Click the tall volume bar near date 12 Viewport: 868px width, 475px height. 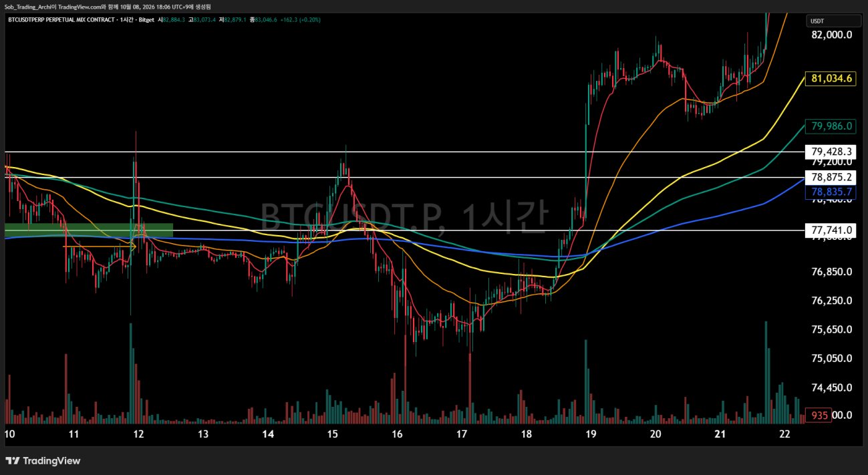point(131,373)
